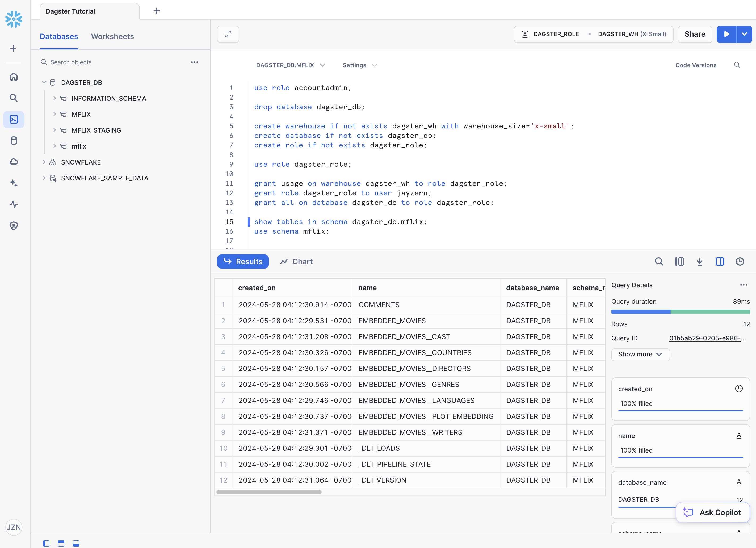The width and height of the screenshot is (756, 548).
Task: Search the results with magnifier icon
Action: [659, 262]
